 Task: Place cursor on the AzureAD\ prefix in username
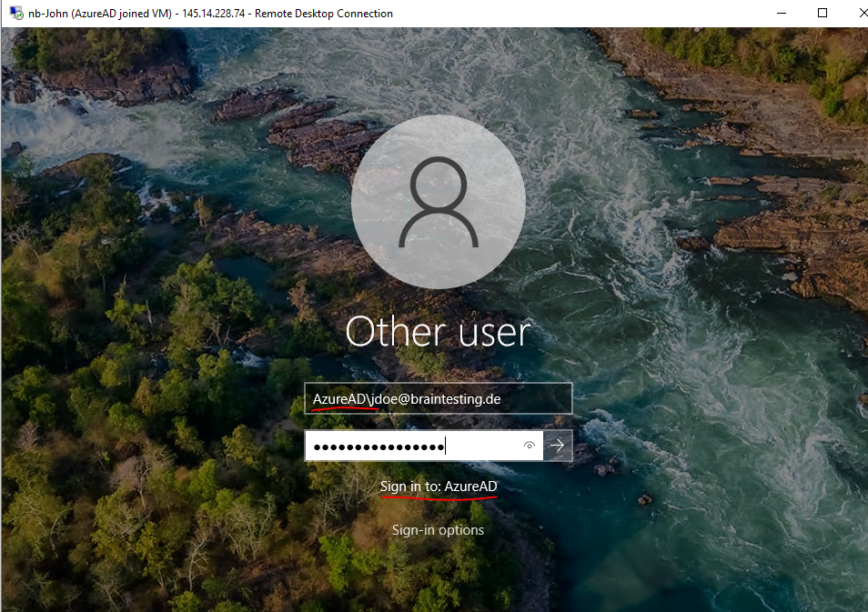click(341, 399)
